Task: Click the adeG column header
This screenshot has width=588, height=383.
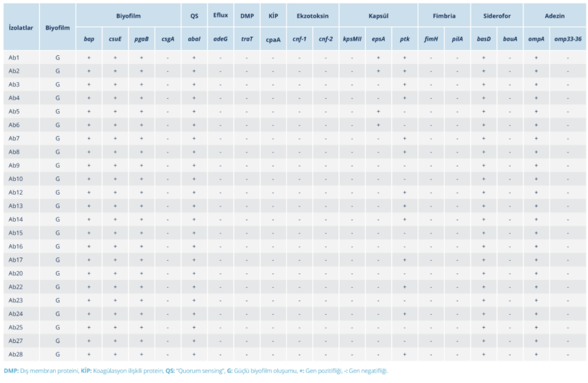Action: click(x=220, y=39)
